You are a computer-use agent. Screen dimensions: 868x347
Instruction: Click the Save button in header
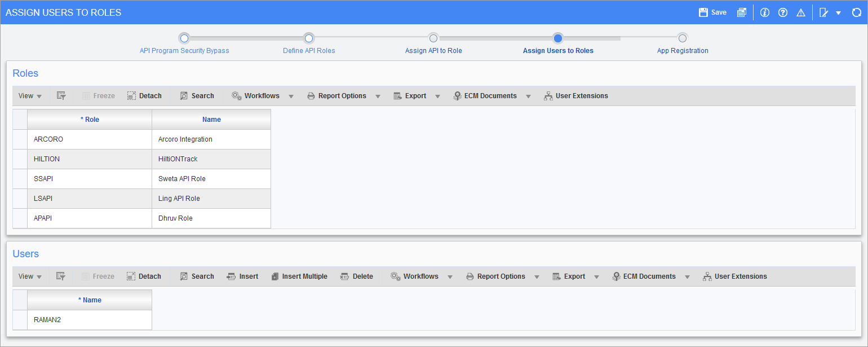712,12
